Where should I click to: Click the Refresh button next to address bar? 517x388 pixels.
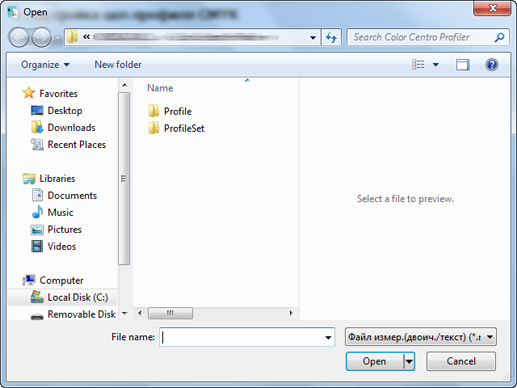click(331, 37)
